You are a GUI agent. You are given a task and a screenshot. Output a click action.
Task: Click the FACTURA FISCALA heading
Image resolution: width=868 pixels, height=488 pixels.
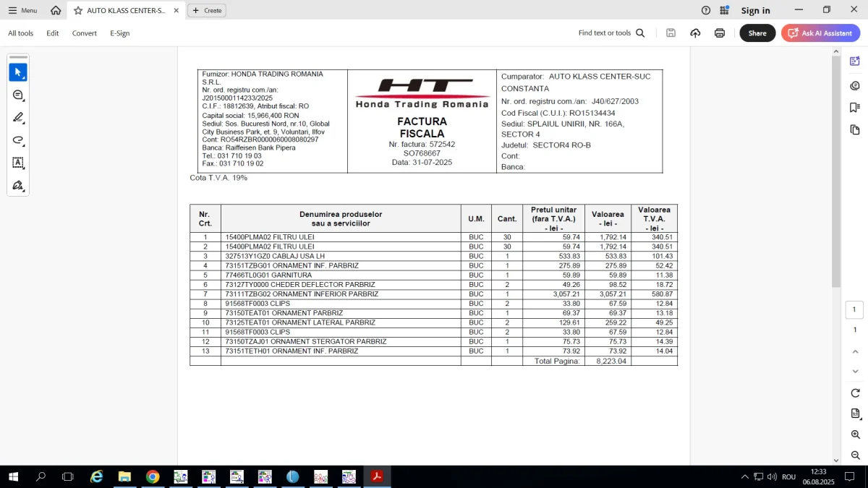pyautogui.click(x=422, y=127)
